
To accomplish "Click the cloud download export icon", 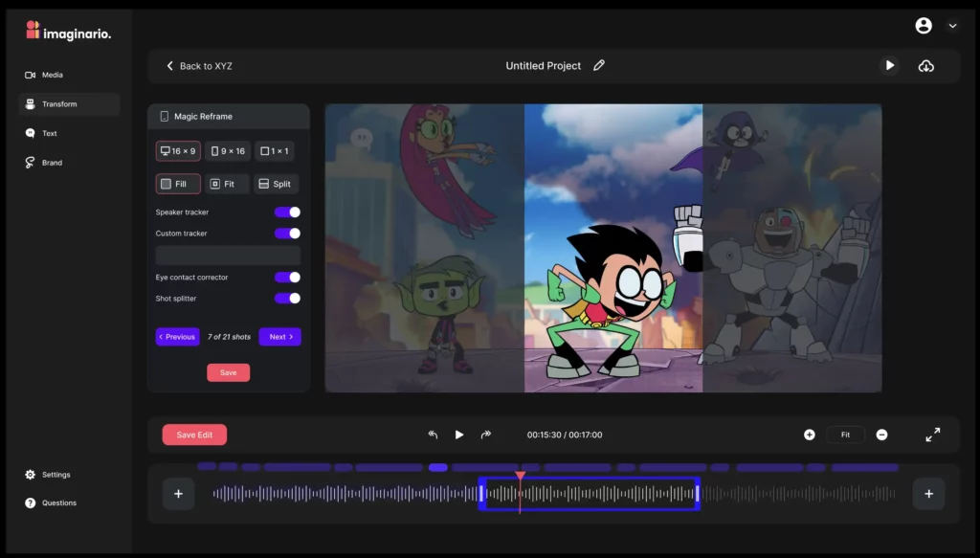I will [925, 66].
